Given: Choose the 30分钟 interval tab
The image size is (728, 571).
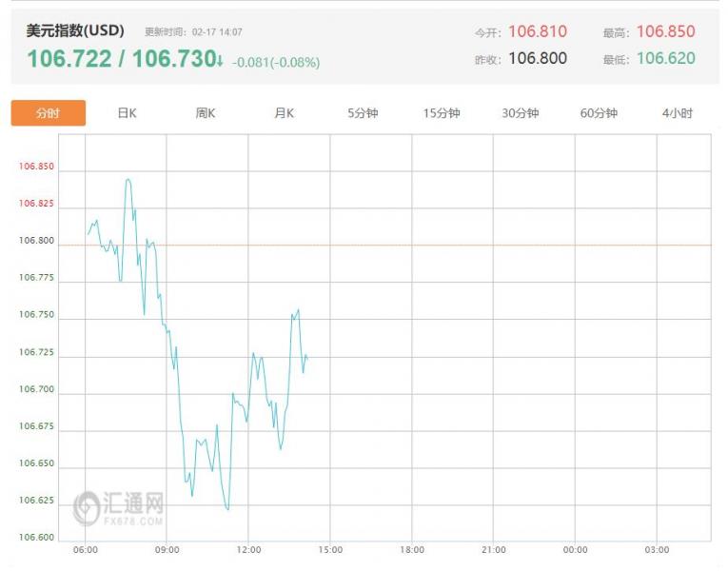Looking at the screenshot, I should tap(521, 113).
